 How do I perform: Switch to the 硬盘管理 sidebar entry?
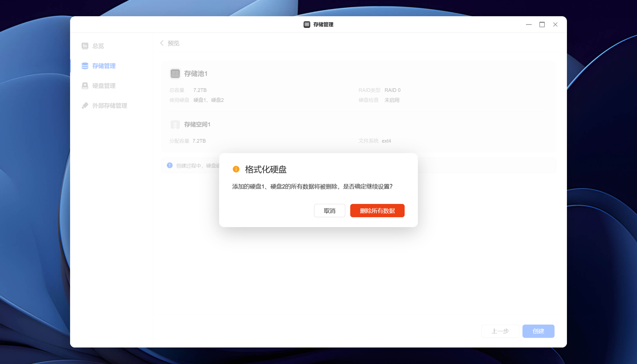(x=104, y=85)
